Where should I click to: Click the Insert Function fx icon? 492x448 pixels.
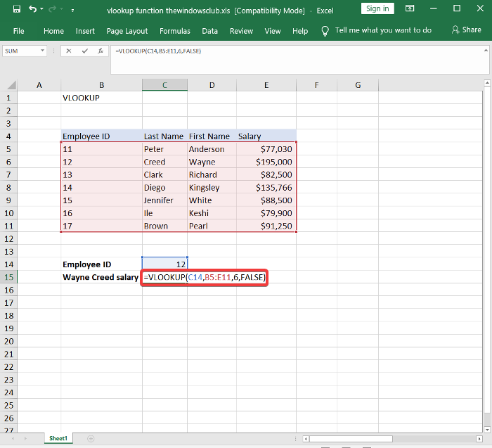100,51
